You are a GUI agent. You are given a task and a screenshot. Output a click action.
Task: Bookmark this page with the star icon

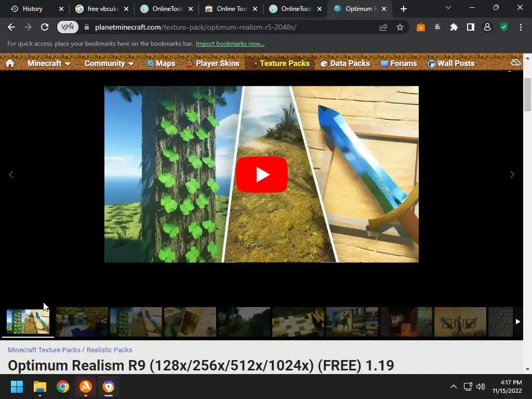coord(400,27)
